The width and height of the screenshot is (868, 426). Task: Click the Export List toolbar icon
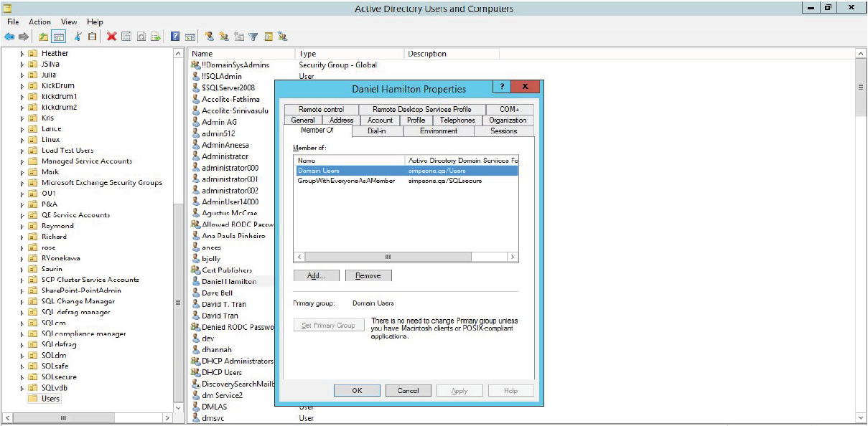[x=155, y=37]
